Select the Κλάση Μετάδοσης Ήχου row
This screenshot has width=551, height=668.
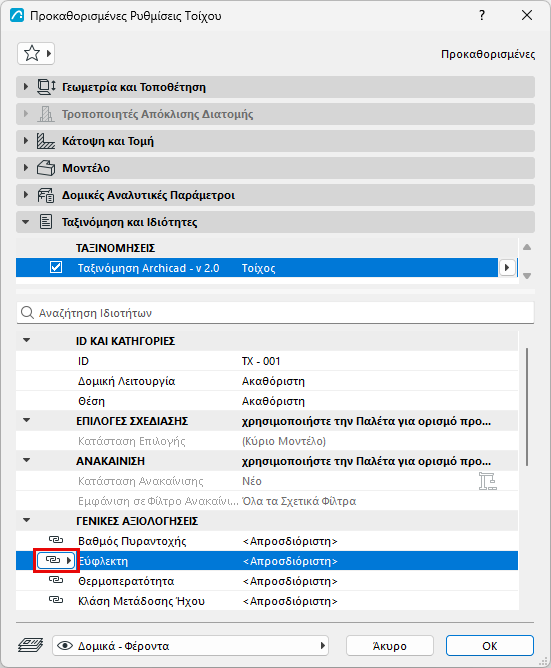(x=267, y=601)
